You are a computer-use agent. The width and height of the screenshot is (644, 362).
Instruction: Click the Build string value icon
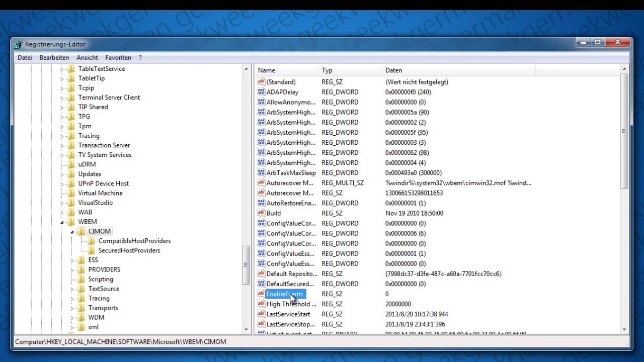point(261,213)
